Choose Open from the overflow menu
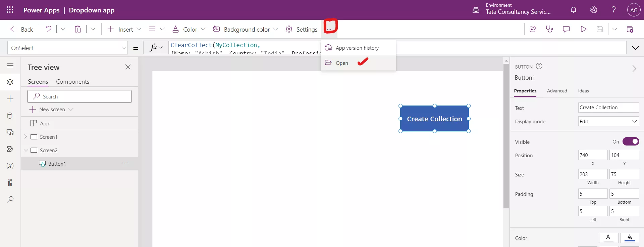Screen dimensions: 644x247 coord(358,63)
